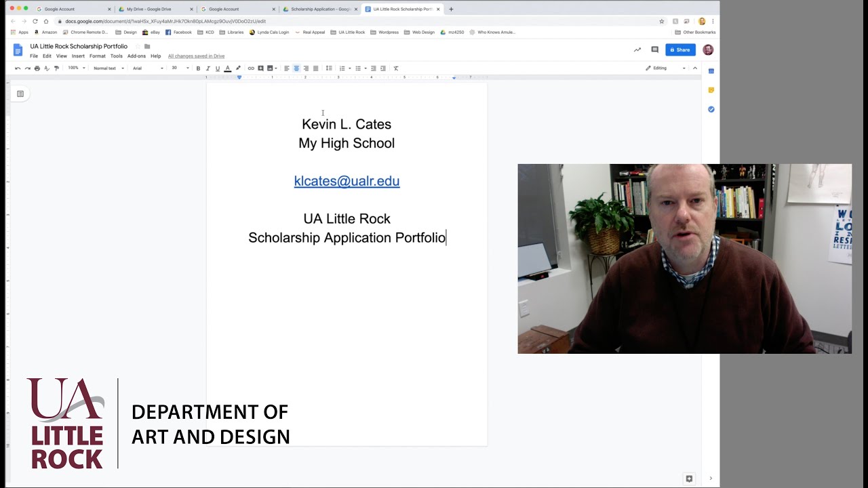
Task: Open the View menu
Action: coord(62,56)
